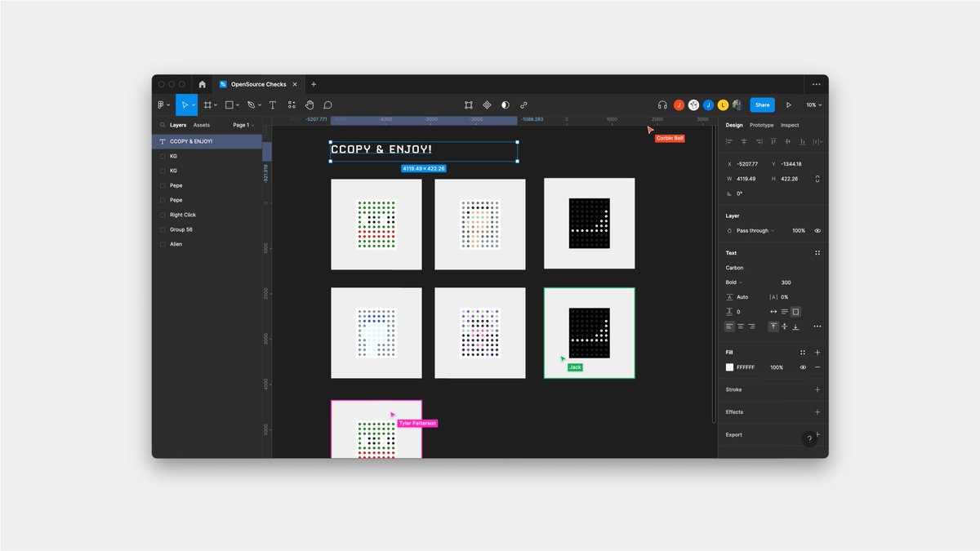This screenshot has width=980, height=551.
Task: Select auto width text resizing option
Action: (x=773, y=312)
